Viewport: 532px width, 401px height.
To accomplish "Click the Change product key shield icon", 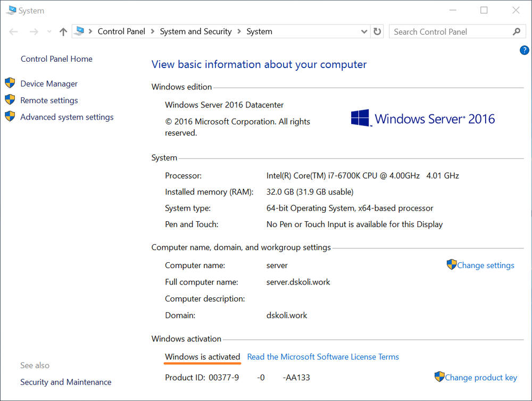I will (x=440, y=377).
